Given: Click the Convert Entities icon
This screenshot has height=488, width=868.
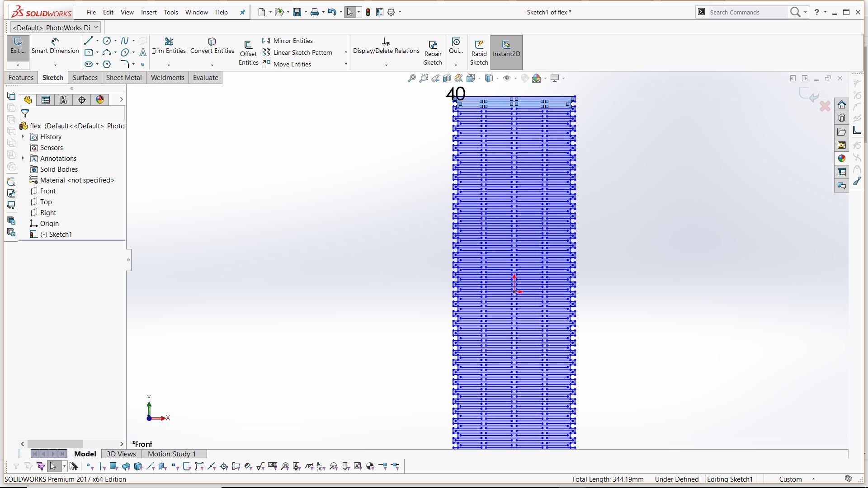Looking at the screenshot, I should point(212,42).
